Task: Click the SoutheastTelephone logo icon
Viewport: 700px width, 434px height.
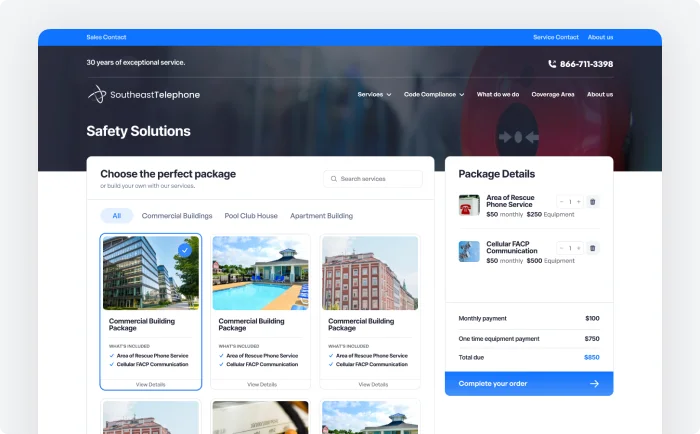Action: 96,94
